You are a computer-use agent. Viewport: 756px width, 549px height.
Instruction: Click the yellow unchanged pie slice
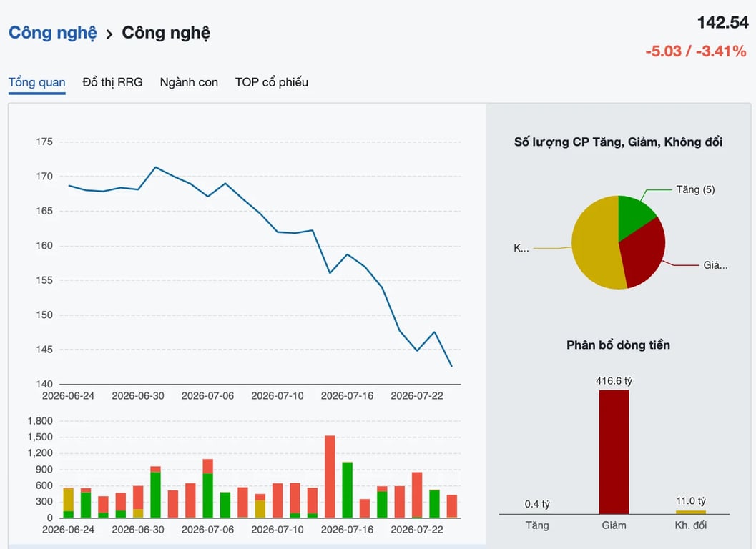(x=596, y=244)
